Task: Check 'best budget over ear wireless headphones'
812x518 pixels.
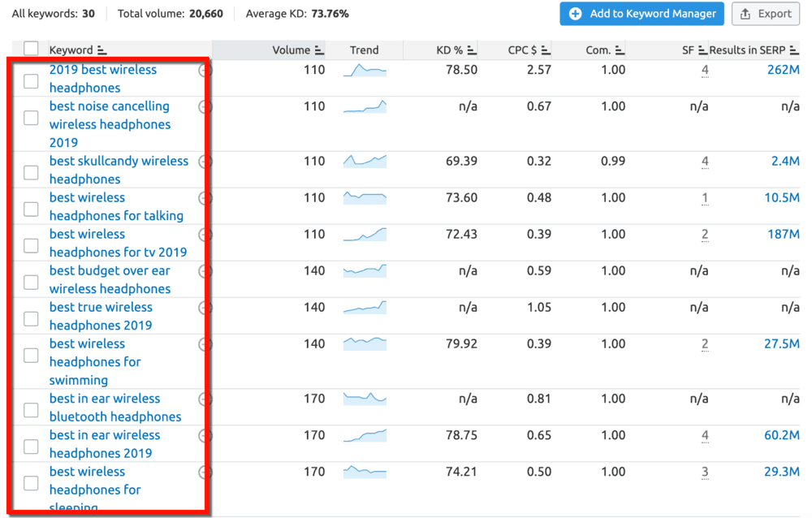Action: pos(30,282)
